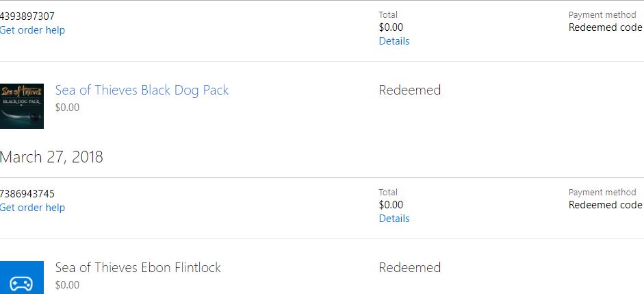Screen dimensions: 644x294
Task: Click Redeemed status beside Ebon Flintlock
Action: click(x=409, y=268)
